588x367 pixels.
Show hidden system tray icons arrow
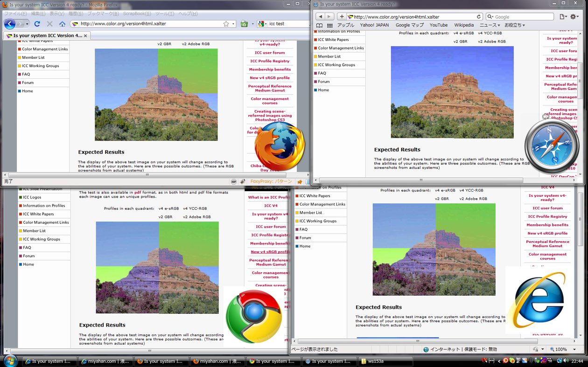tap(499, 361)
